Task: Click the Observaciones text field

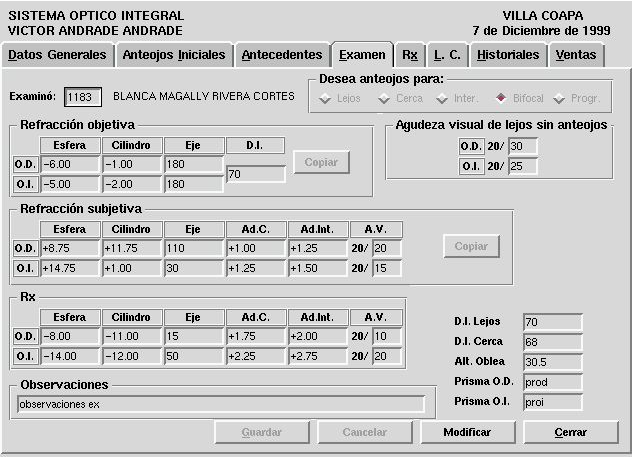Action: pos(221,404)
